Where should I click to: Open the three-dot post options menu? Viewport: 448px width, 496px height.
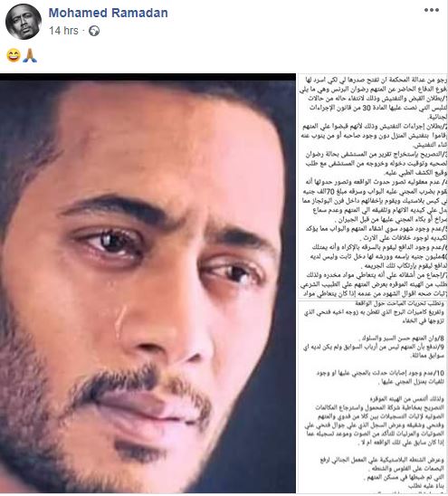point(432,10)
